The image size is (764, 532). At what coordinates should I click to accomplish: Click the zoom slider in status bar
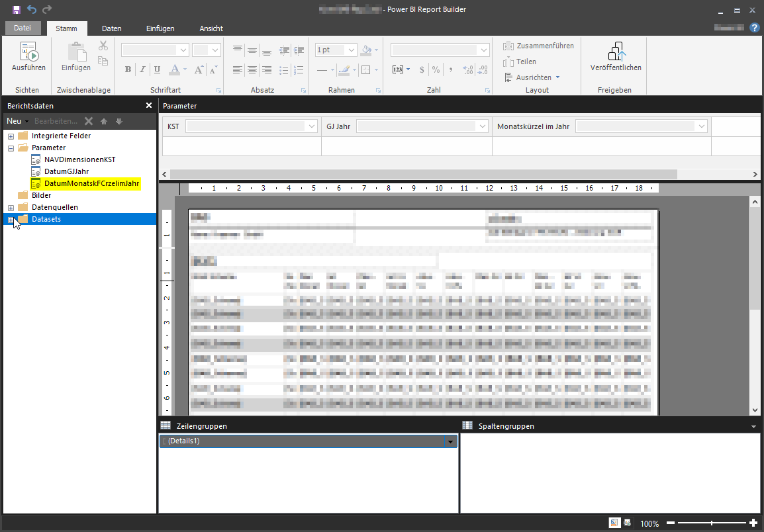[711, 523]
